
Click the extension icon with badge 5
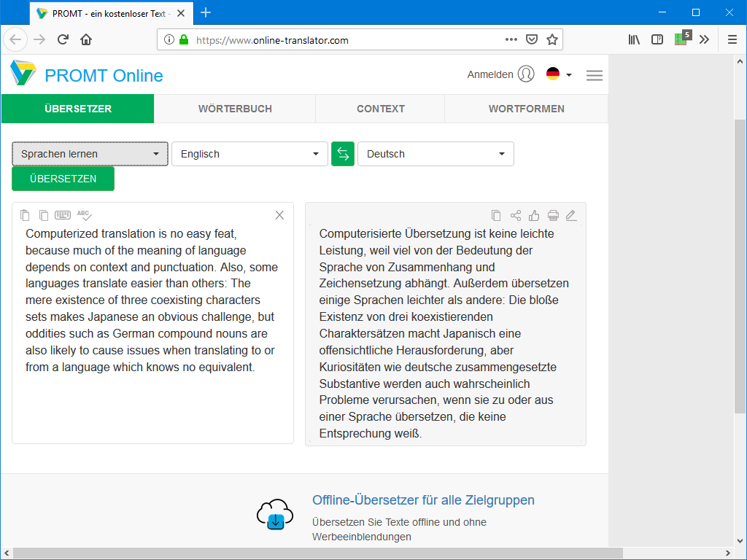683,38
